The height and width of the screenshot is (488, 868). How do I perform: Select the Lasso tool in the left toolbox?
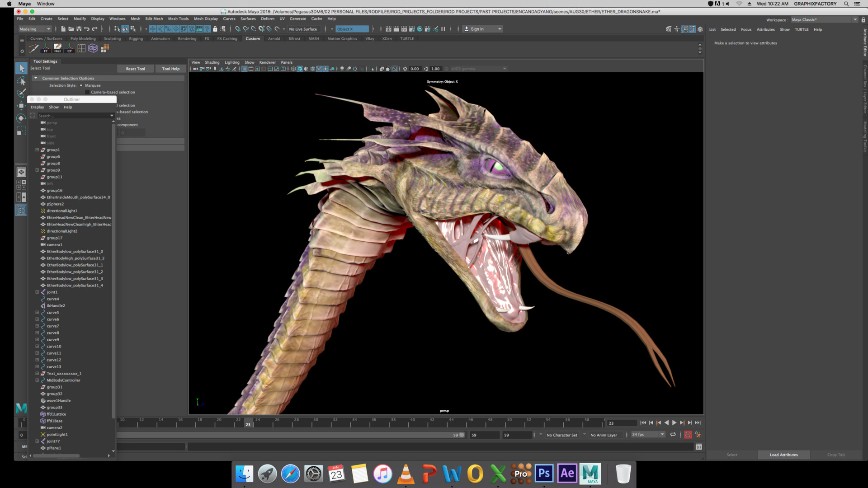[21, 80]
